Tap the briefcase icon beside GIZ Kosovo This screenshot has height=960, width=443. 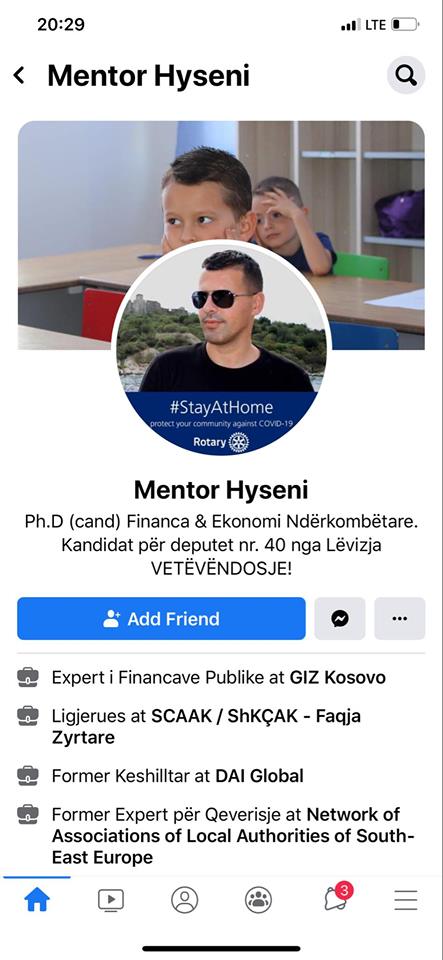[x=28, y=677]
